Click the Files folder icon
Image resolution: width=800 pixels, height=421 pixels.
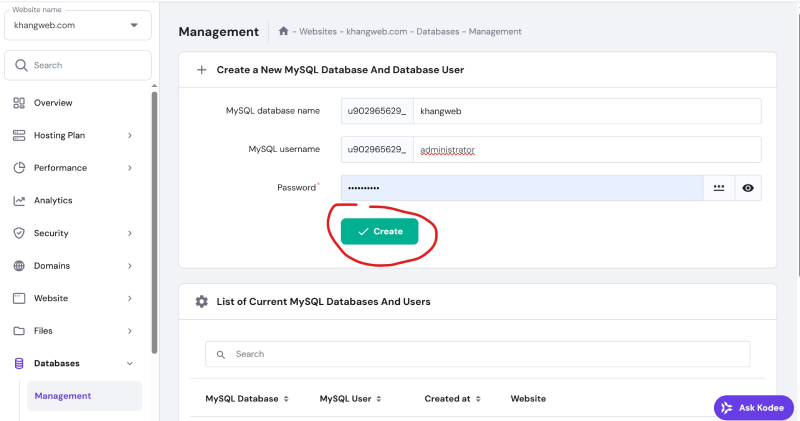click(x=19, y=331)
